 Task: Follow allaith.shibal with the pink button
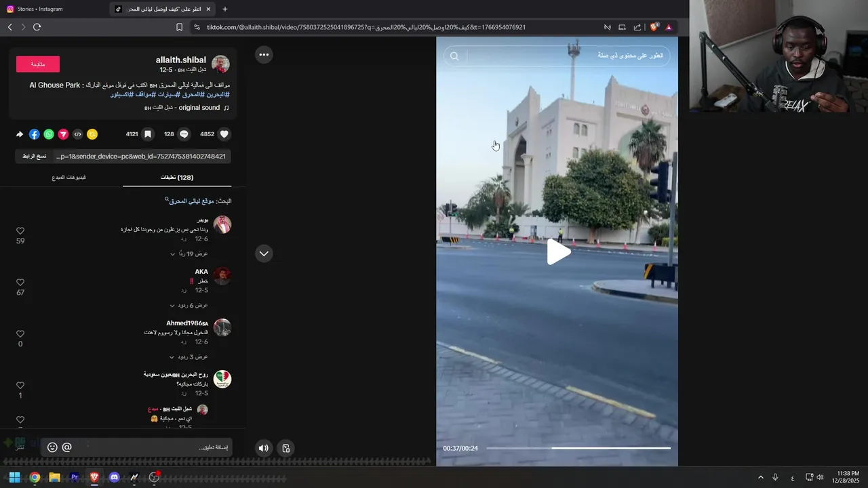coord(38,64)
